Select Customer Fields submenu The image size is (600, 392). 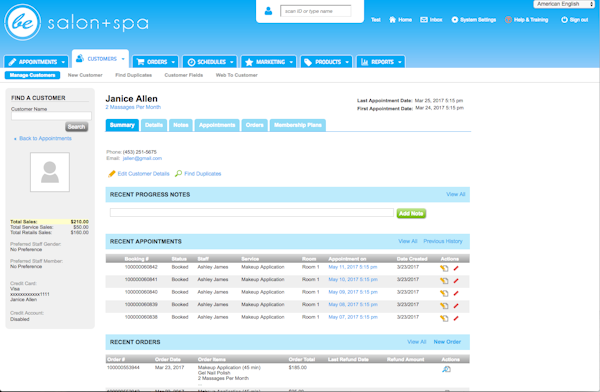point(184,75)
